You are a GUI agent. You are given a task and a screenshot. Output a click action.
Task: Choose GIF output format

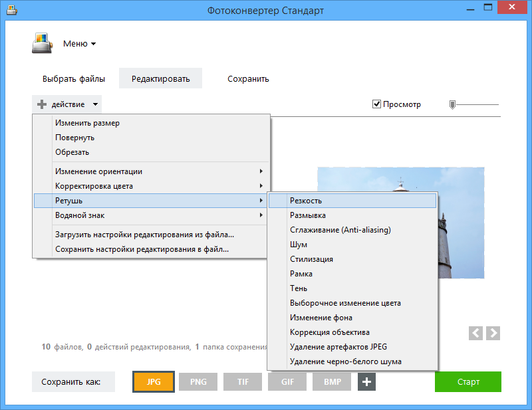click(x=287, y=382)
